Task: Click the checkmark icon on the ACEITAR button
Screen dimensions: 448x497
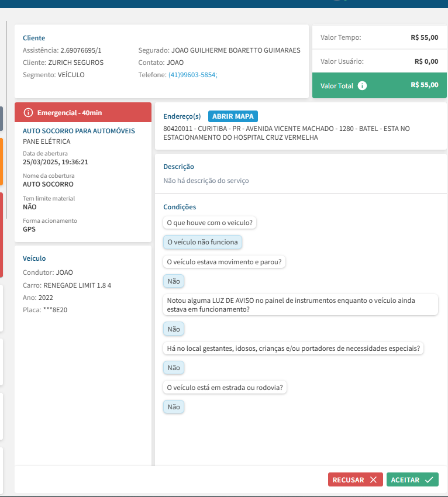Action: pyautogui.click(x=429, y=480)
